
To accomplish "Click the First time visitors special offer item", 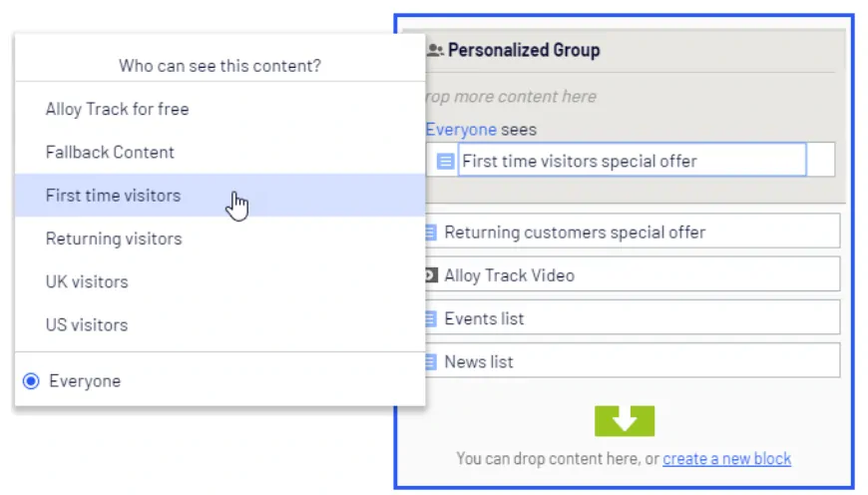I will coord(631,160).
